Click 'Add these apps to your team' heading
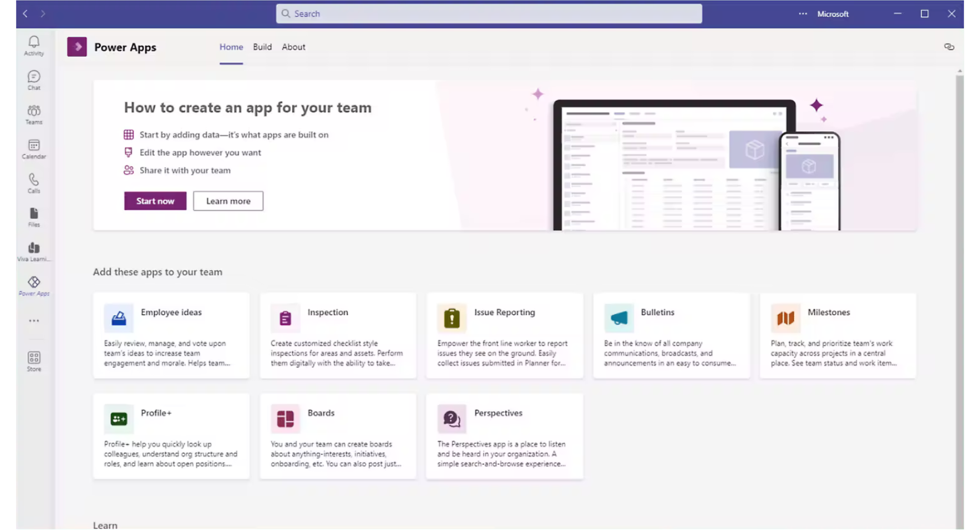This screenshot has height=530, width=980. point(158,272)
